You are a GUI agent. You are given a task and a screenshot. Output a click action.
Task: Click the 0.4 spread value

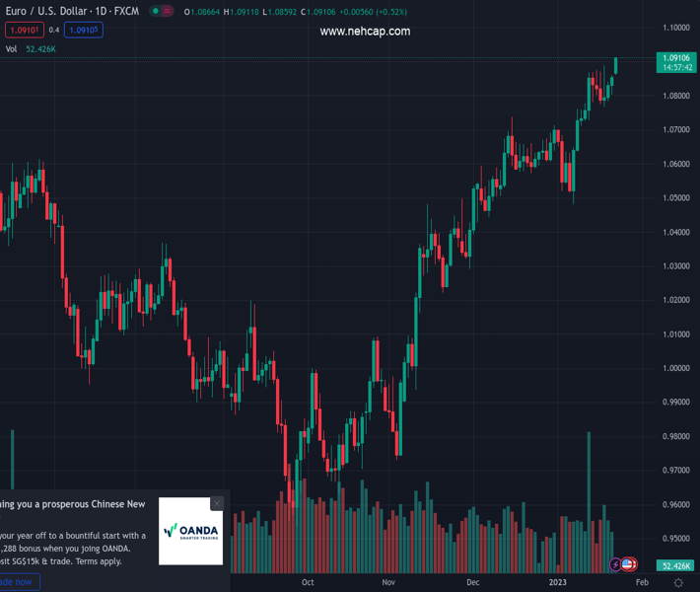coord(54,30)
